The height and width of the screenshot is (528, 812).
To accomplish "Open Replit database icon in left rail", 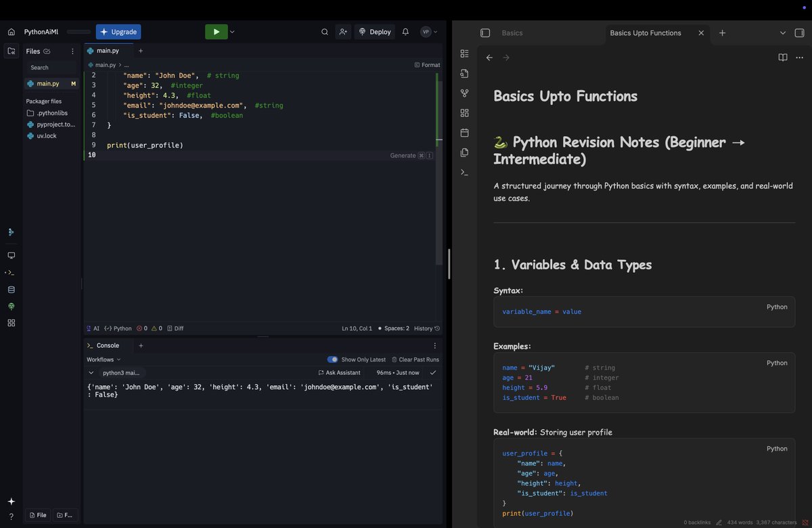I will point(12,289).
